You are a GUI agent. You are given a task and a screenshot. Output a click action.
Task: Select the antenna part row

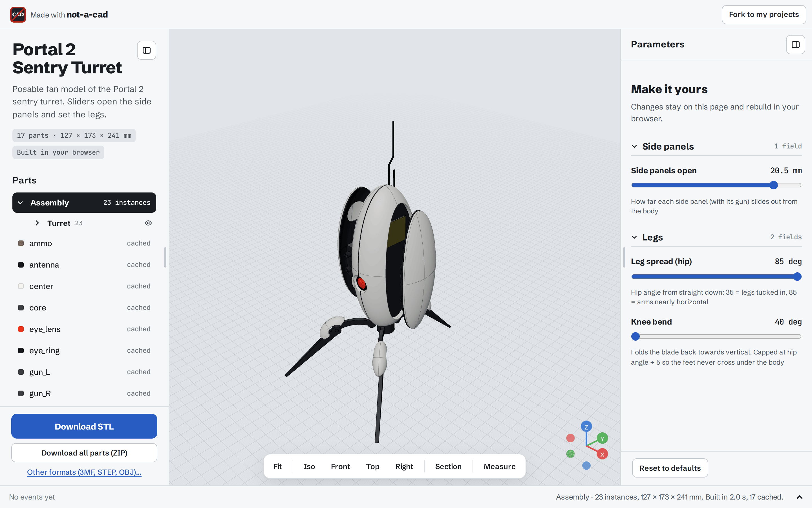tap(84, 265)
